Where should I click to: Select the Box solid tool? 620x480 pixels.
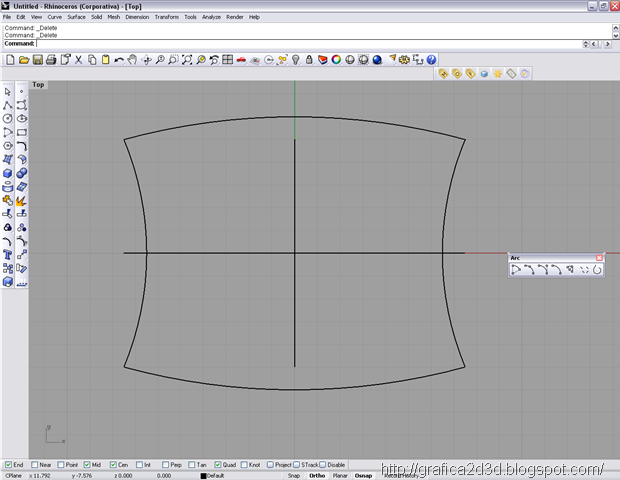[8, 173]
